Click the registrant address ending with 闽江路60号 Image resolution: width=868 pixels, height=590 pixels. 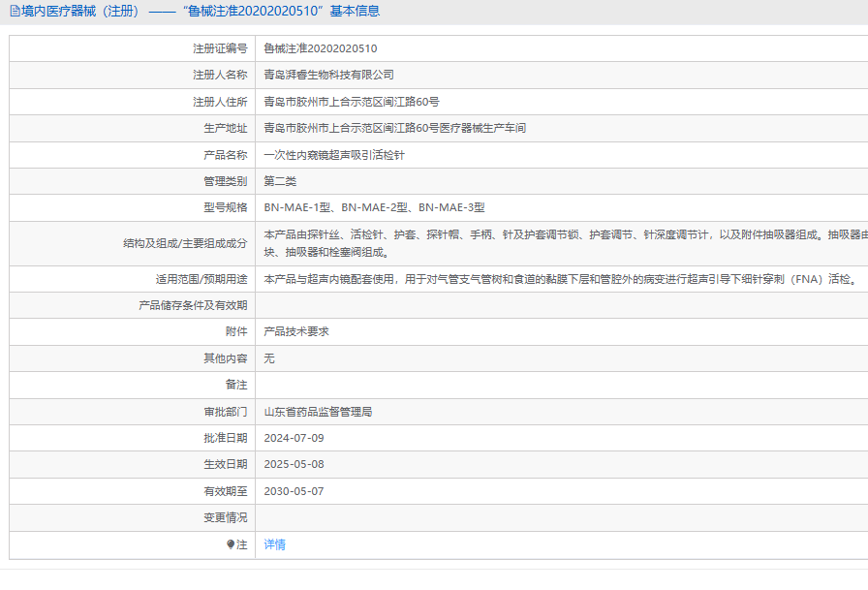[352, 102]
